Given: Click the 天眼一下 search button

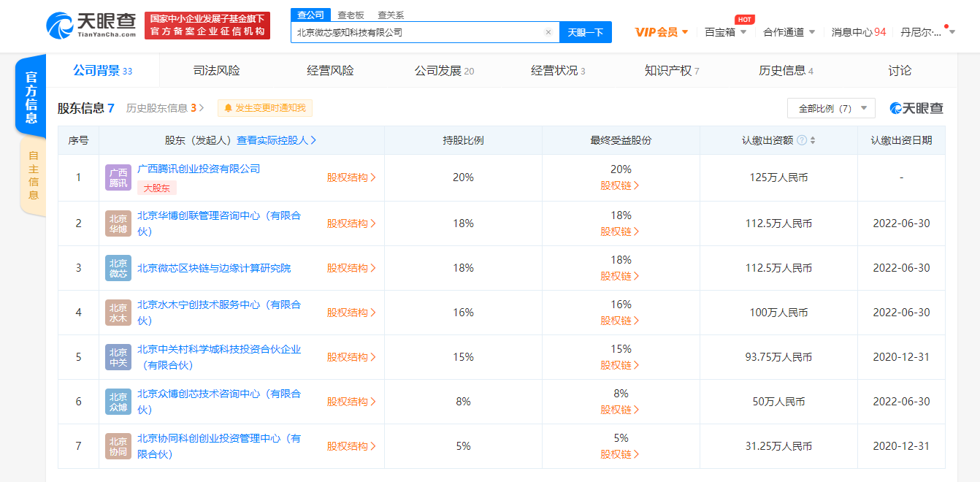Looking at the screenshot, I should point(585,32).
